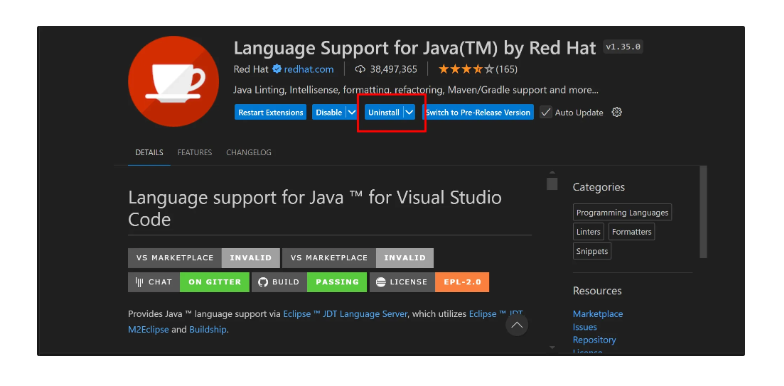Open the Eclipse JDT Language Server link

coord(346,314)
